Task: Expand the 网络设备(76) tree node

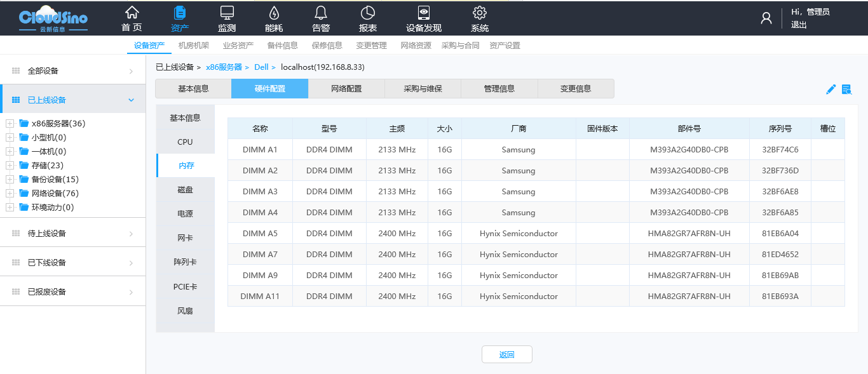Action: point(10,194)
